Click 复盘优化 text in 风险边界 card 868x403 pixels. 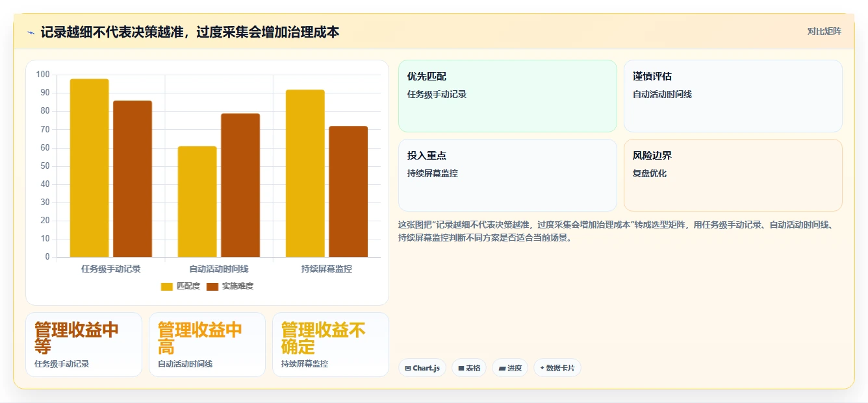pyautogui.click(x=650, y=174)
